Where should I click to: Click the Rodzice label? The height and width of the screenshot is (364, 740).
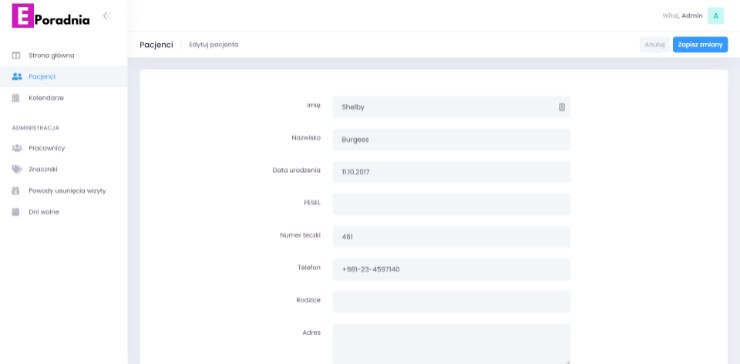click(309, 300)
